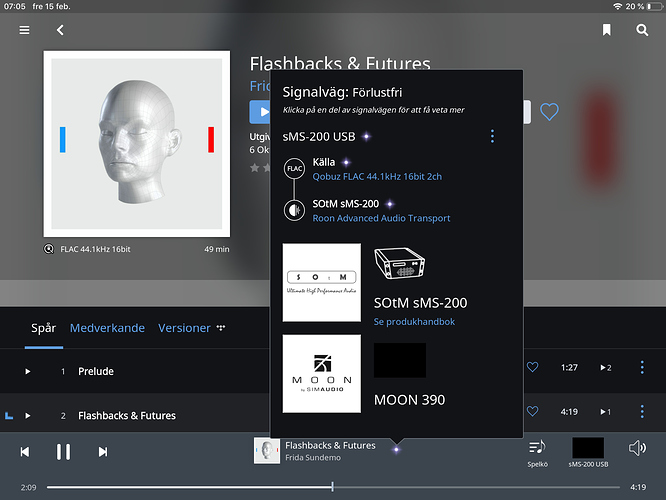Skip to next track

[103, 452]
